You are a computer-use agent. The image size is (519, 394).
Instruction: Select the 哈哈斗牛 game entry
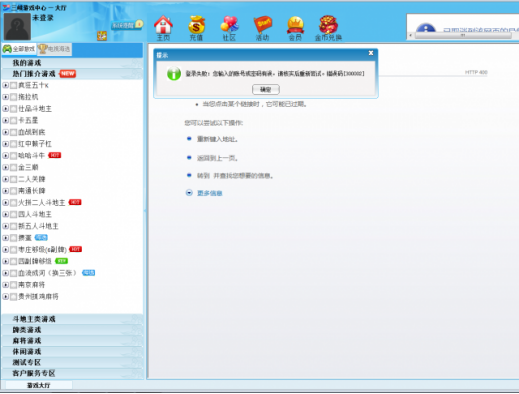31,155
